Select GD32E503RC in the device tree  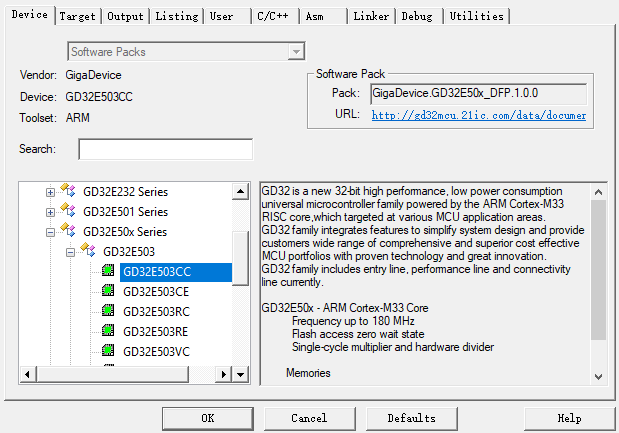tap(156, 312)
